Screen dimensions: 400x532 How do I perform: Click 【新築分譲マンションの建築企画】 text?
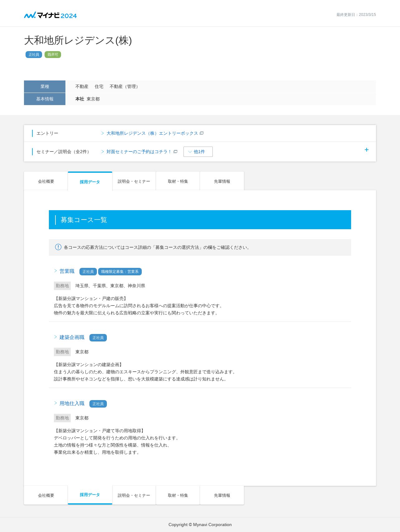pyautogui.click(x=89, y=365)
